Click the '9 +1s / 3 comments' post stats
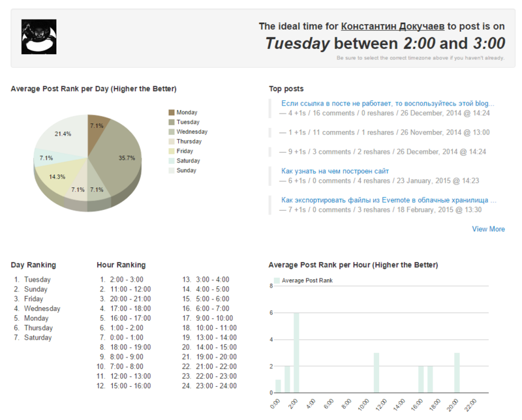Screen dimensions: 522x420 382,152
